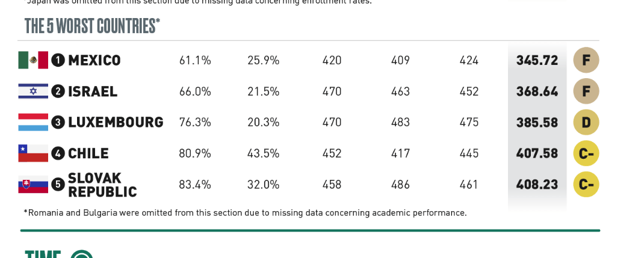Click Israel's F grade badge

coord(586,91)
